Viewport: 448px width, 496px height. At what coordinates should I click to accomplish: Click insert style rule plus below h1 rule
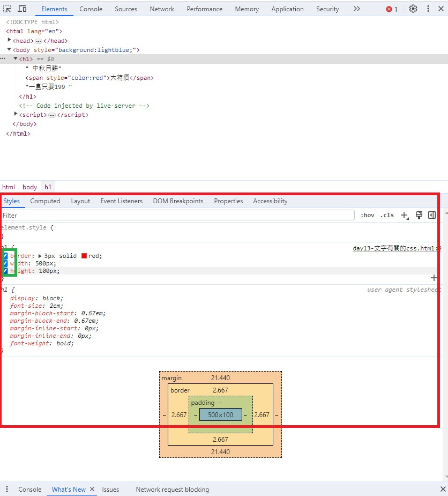(434, 278)
